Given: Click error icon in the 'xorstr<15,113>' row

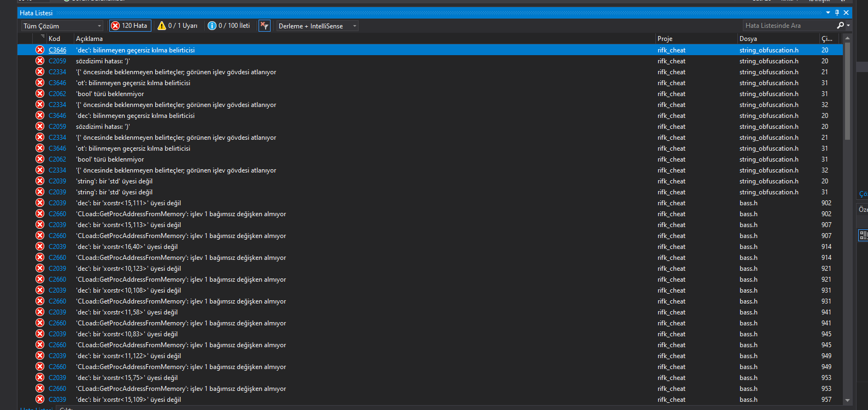Looking at the screenshot, I should pos(40,224).
